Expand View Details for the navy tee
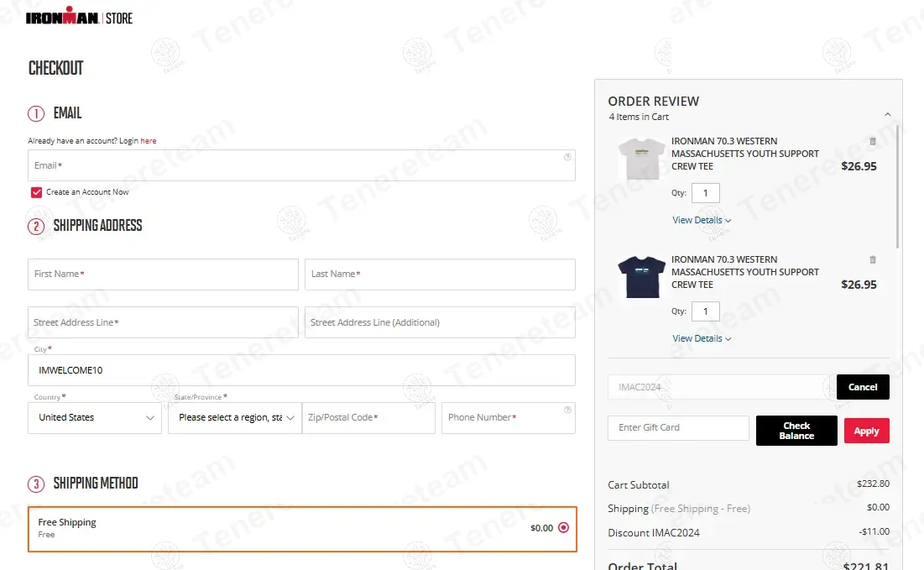 coord(702,339)
